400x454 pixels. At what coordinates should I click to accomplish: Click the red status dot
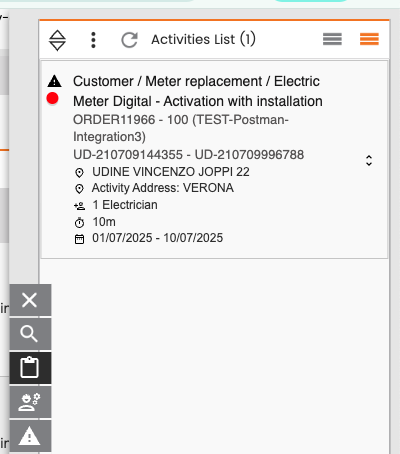tap(52, 99)
